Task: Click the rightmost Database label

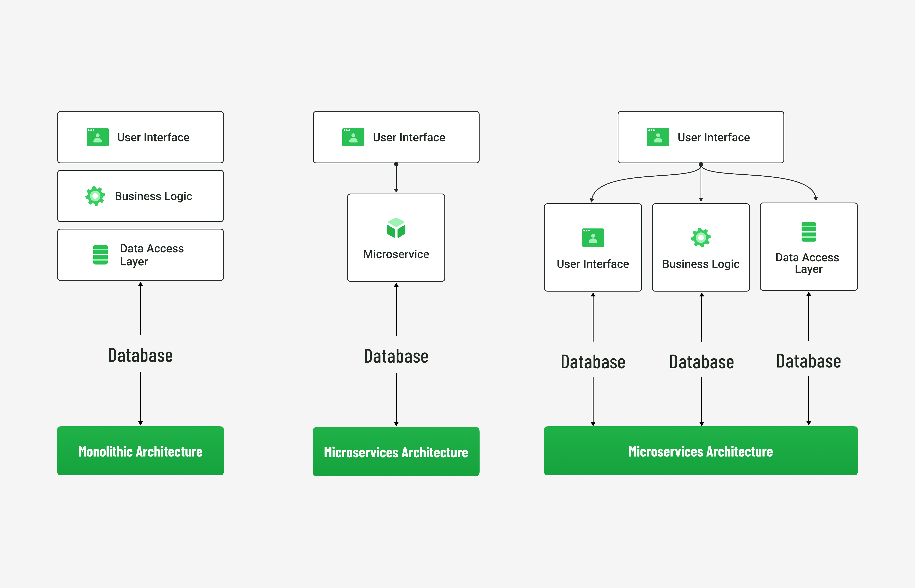Action: click(x=808, y=361)
